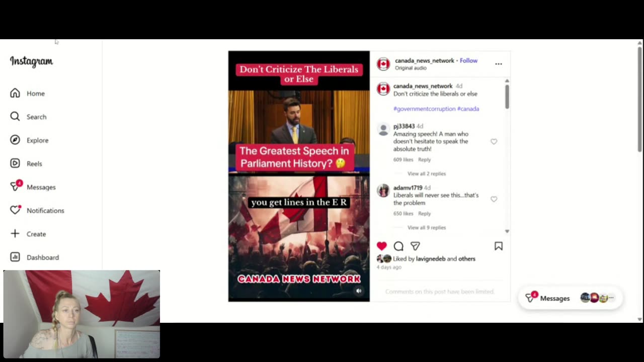Click floating Messages icon with badge
The height and width of the screenshot is (362, 644).
(x=531, y=297)
